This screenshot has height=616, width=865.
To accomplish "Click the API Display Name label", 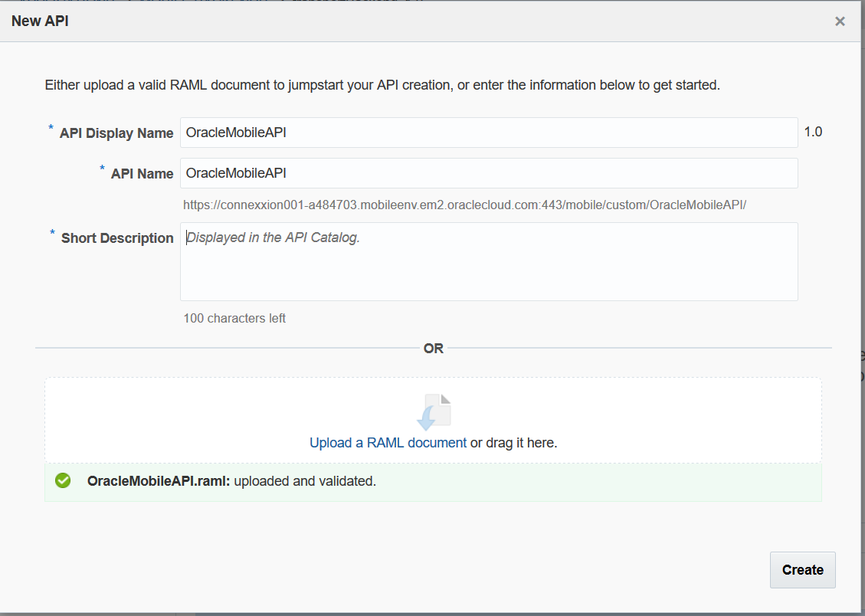I will pyautogui.click(x=116, y=133).
